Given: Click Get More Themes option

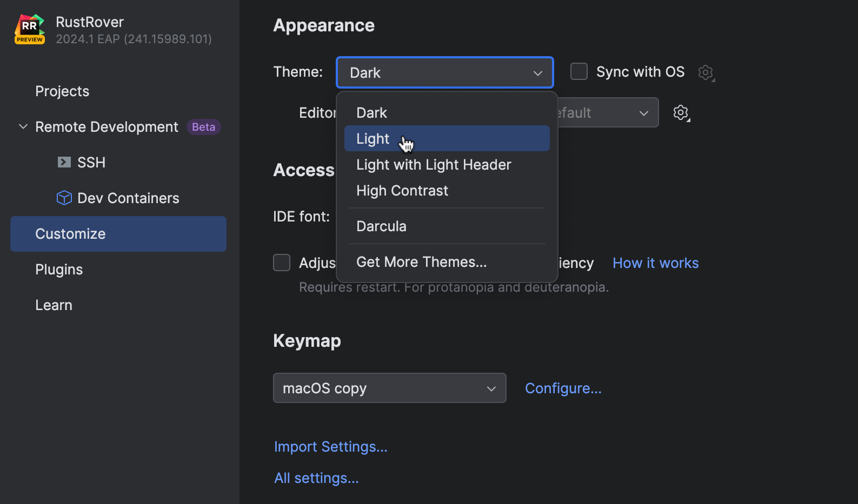Looking at the screenshot, I should tap(422, 262).
